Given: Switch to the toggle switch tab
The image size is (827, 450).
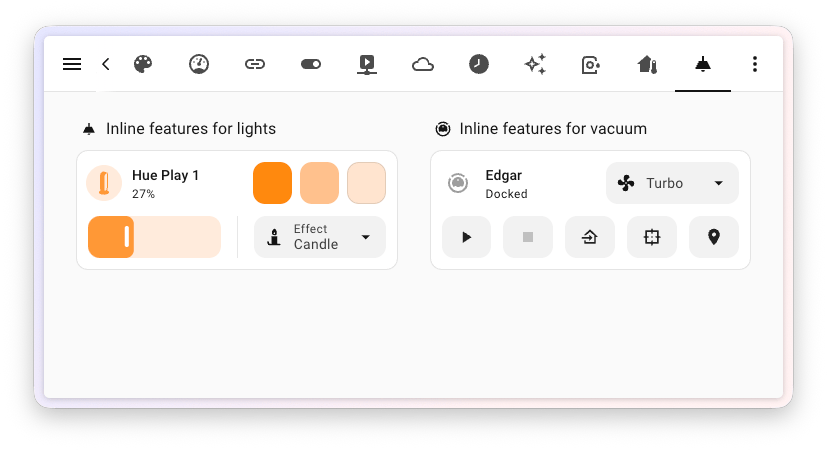Looking at the screenshot, I should tap(311, 64).
